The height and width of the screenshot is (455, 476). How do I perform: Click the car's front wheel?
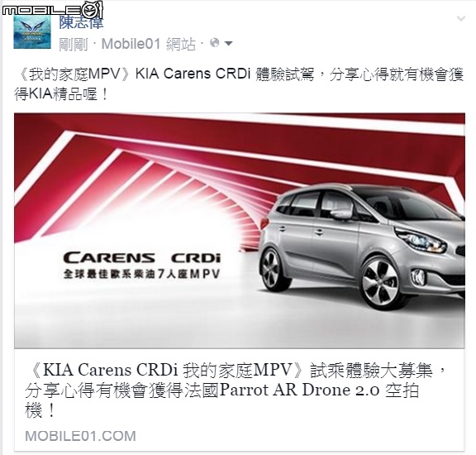[x=380, y=283]
